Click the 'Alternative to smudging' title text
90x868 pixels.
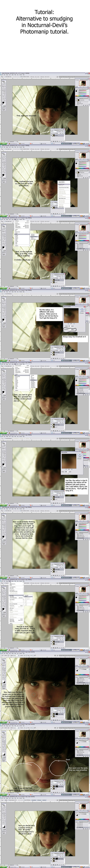coord(44,19)
